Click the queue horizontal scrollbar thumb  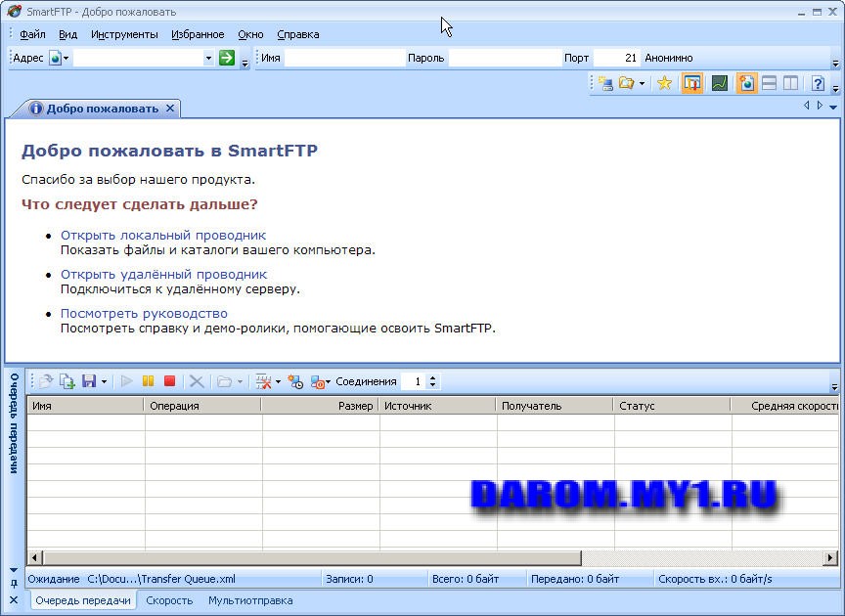pos(312,557)
